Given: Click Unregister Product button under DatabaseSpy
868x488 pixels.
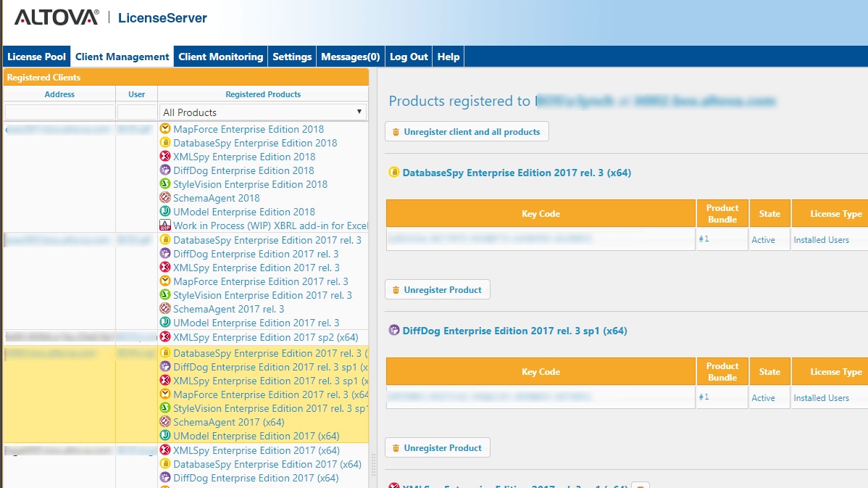Looking at the screenshot, I should point(438,290).
